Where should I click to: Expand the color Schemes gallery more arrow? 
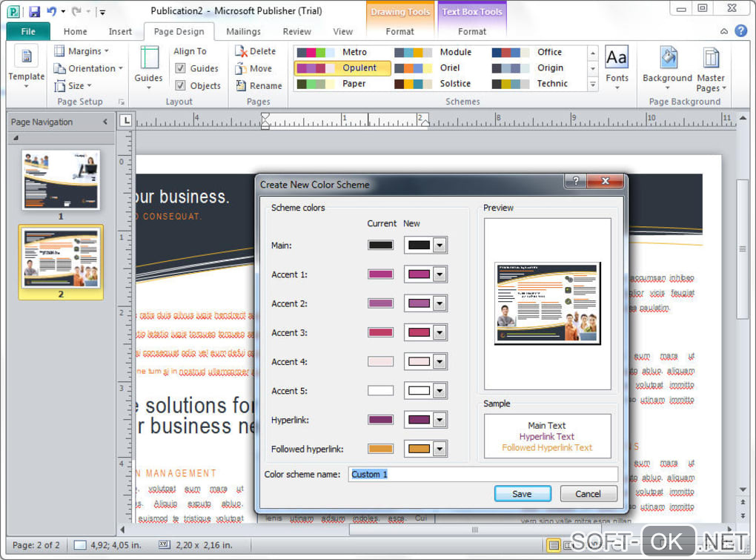[593, 85]
